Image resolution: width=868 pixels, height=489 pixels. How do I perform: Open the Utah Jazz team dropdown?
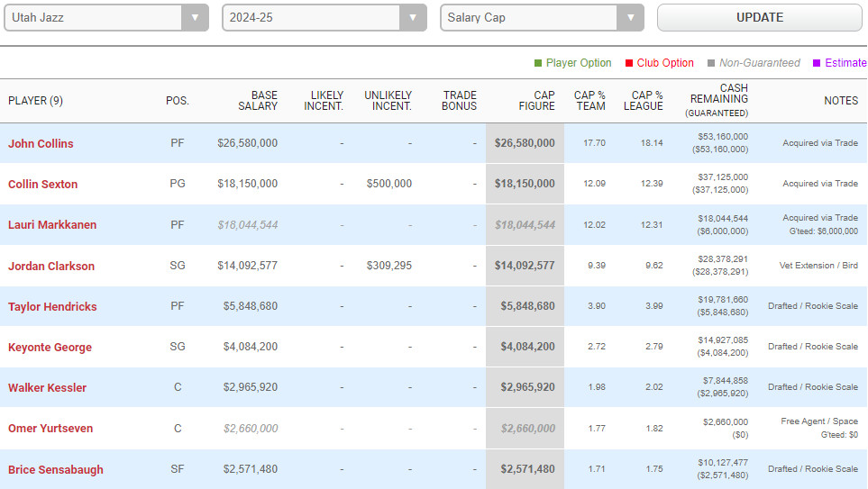click(x=106, y=18)
